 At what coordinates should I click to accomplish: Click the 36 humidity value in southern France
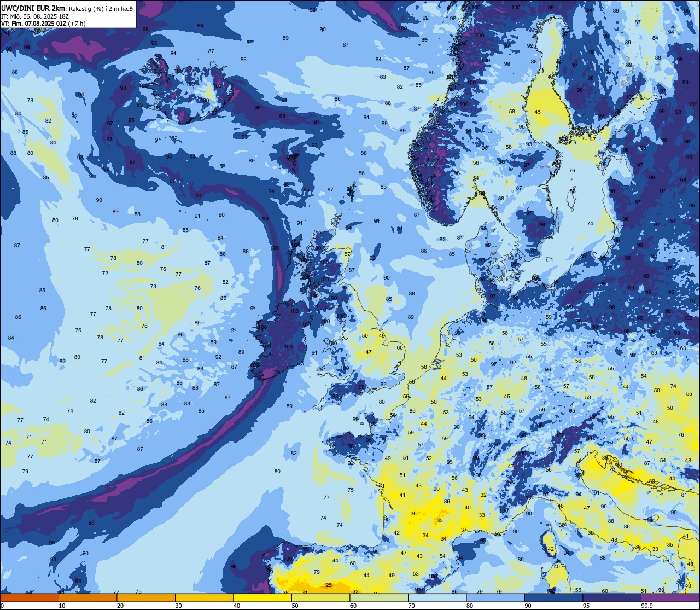413,513
